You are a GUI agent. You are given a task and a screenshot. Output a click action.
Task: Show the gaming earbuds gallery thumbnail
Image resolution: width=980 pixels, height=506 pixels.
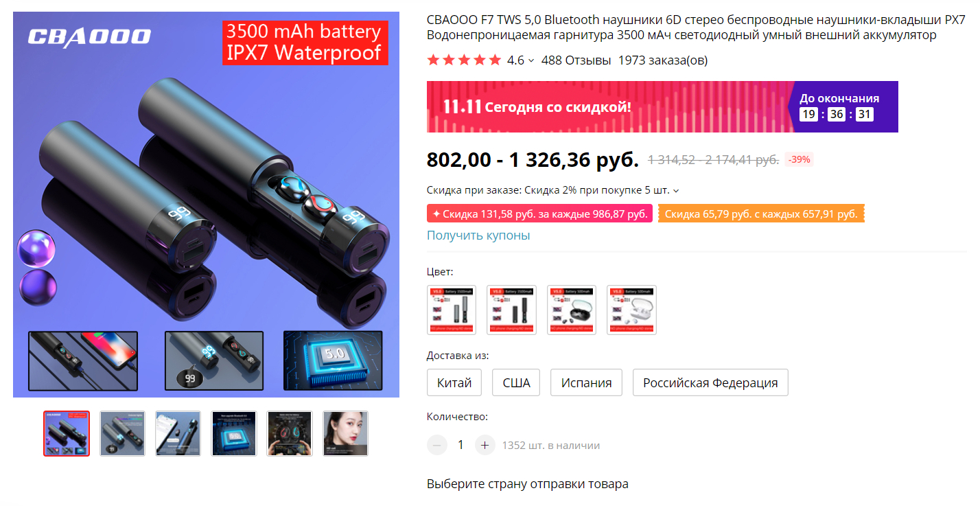[x=290, y=433]
